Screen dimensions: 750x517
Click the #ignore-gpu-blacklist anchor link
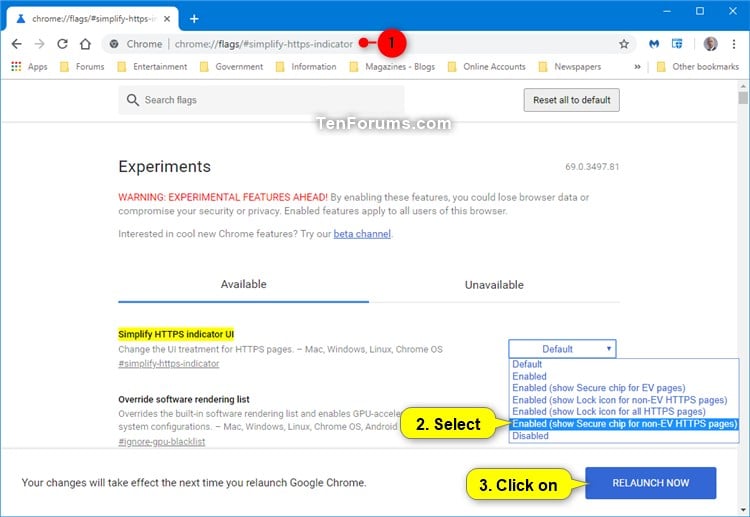click(x=162, y=442)
